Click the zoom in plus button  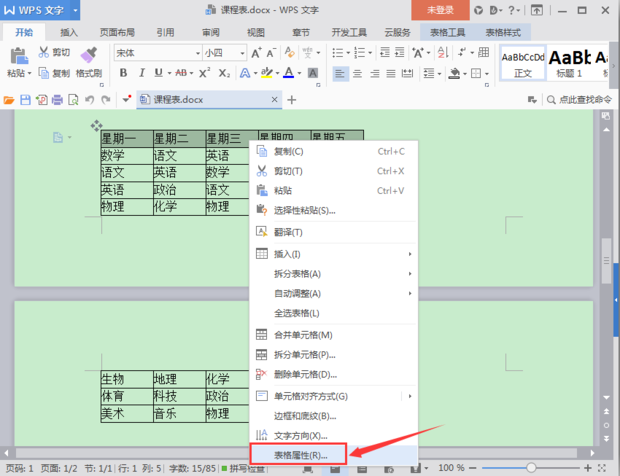tap(588, 468)
